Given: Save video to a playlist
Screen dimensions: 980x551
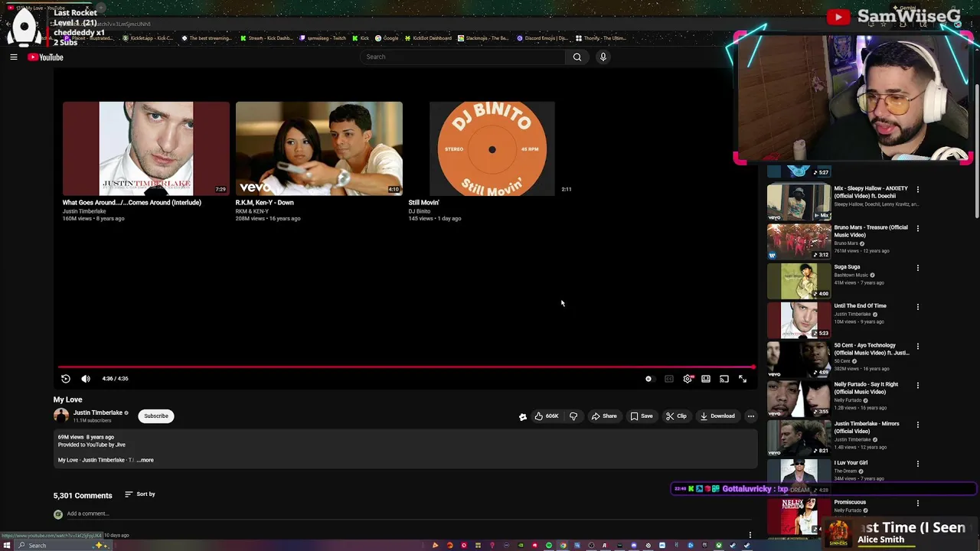Looking at the screenshot, I should 642,416.
